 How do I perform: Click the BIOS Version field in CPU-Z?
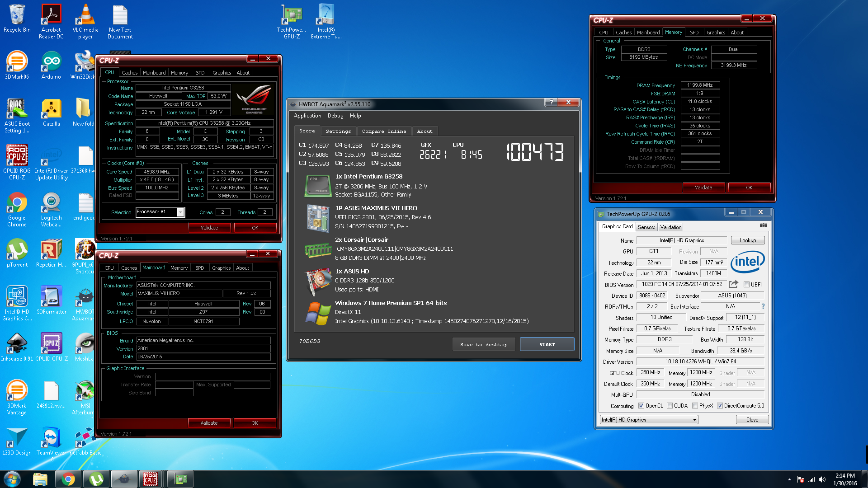(203, 348)
